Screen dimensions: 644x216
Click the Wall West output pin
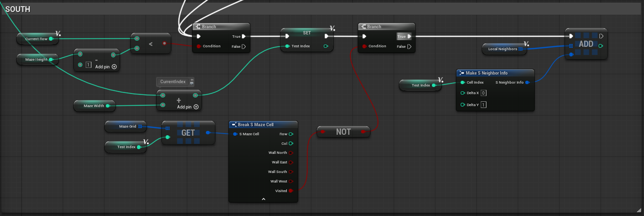coord(291,181)
